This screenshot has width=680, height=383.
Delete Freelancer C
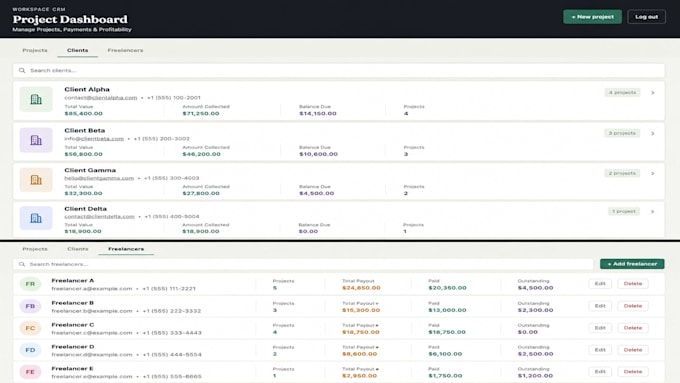pyautogui.click(x=633, y=328)
